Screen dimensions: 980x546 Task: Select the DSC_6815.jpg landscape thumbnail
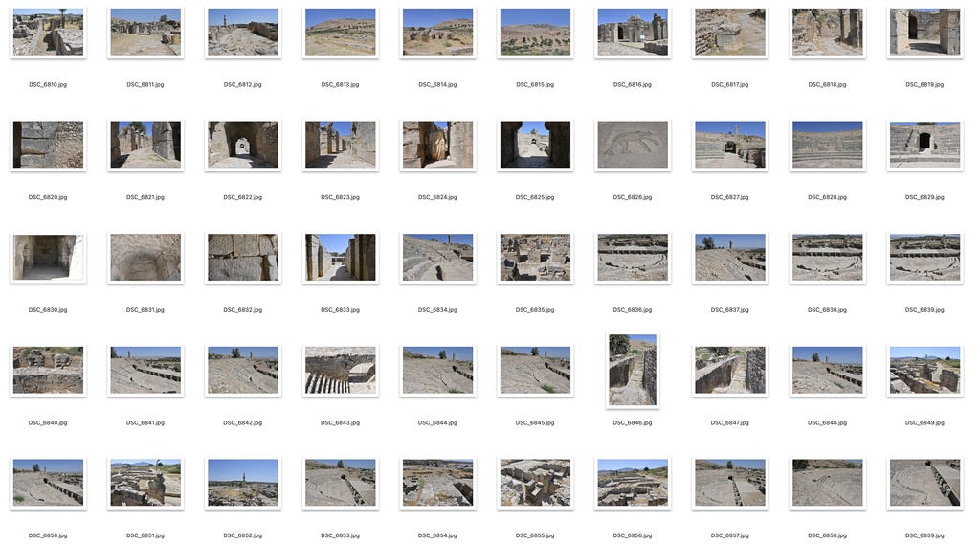(x=536, y=32)
